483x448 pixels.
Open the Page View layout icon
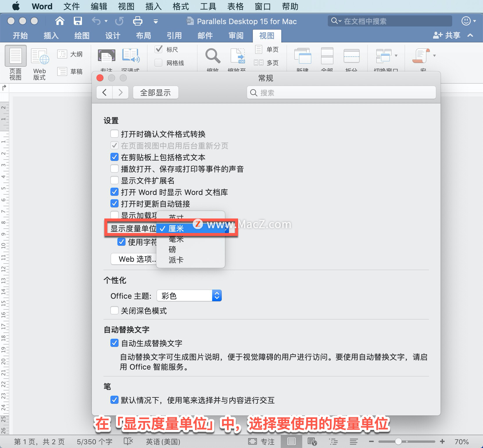tap(16, 56)
